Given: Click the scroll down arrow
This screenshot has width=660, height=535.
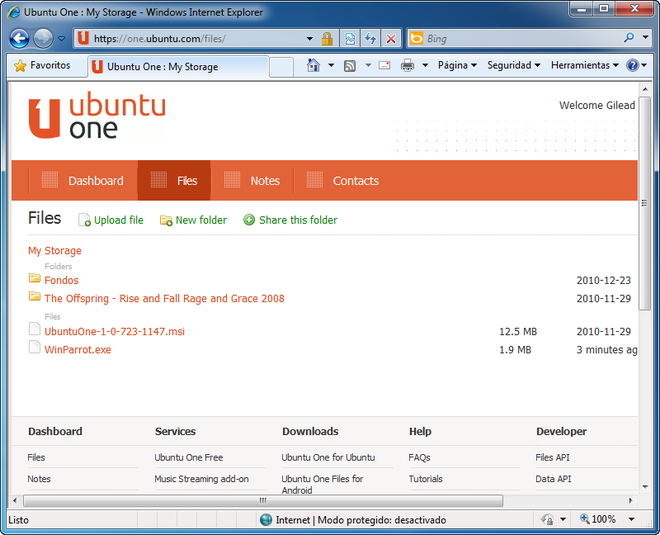Looking at the screenshot, I should pyautogui.click(x=645, y=487).
